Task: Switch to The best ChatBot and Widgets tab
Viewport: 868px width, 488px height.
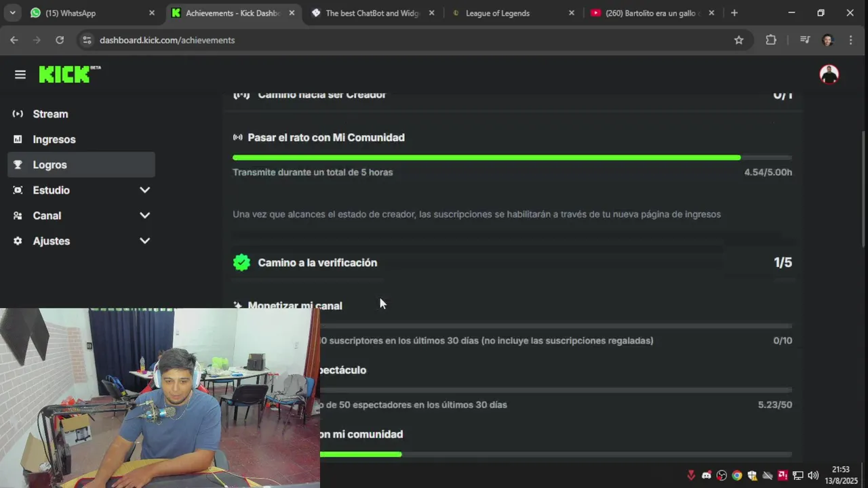Action: pyautogui.click(x=372, y=13)
